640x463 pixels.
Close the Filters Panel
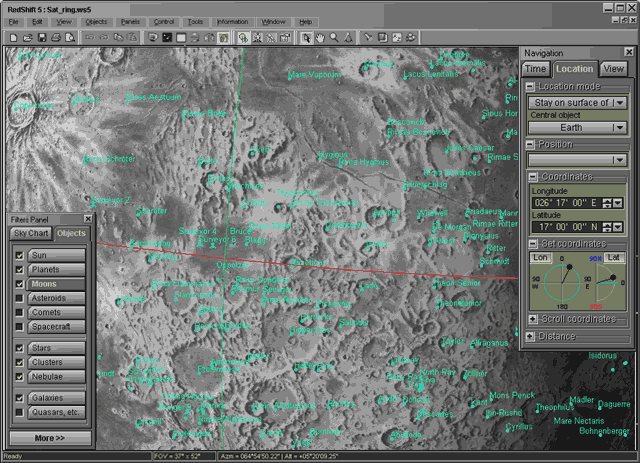coord(88,218)
